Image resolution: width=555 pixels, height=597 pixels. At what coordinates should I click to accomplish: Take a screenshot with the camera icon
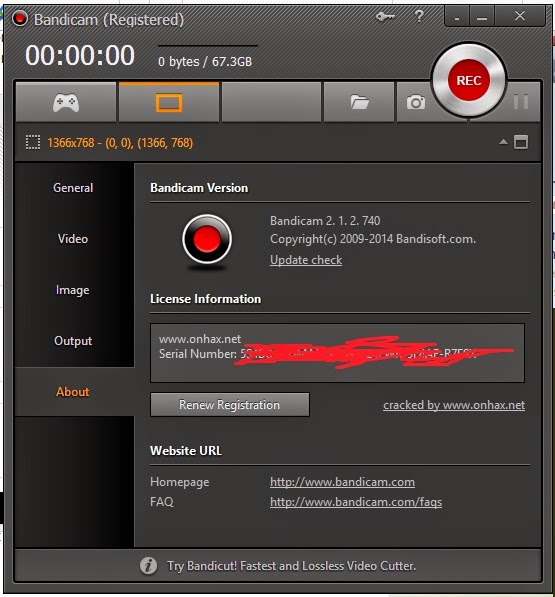[x=415, y=102]
